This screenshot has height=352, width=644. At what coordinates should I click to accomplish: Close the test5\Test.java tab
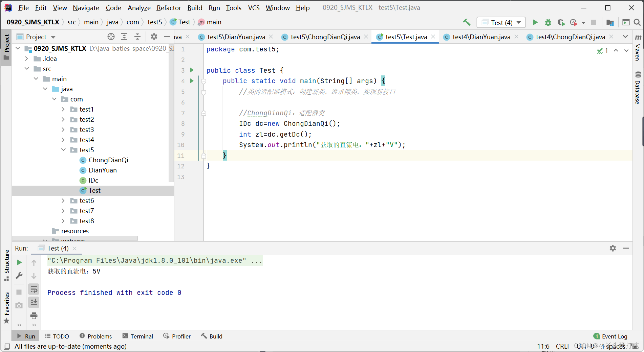pyautogui.click(x=433, y=37)
